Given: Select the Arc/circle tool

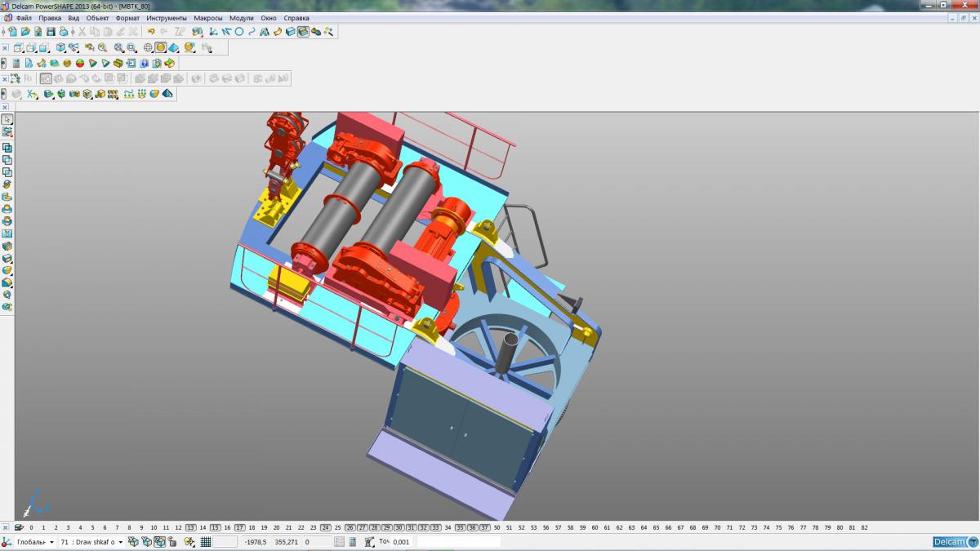Looking at the screenshot, I should pos(239,32).
